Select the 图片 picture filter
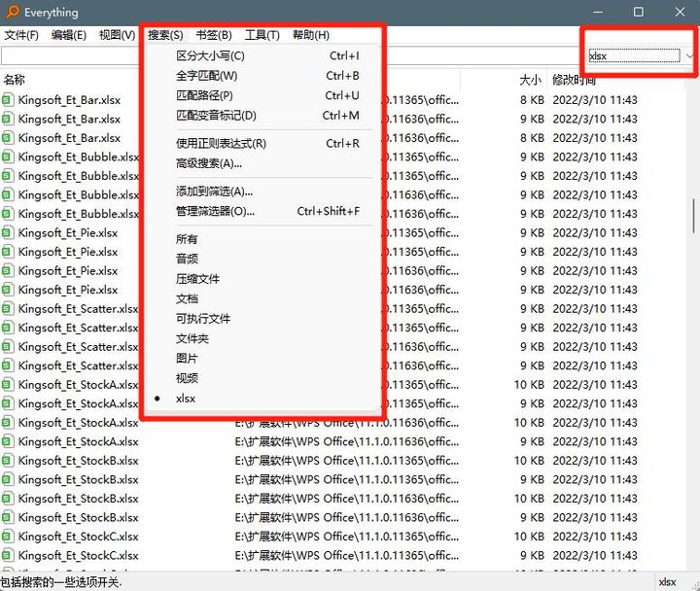Viewport: 700px width, 591px height. point(187,359)
